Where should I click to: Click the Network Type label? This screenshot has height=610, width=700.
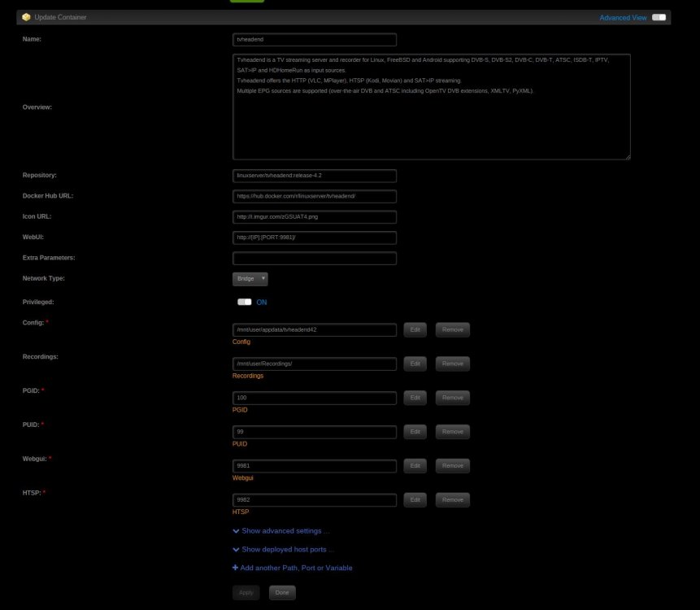43,278
